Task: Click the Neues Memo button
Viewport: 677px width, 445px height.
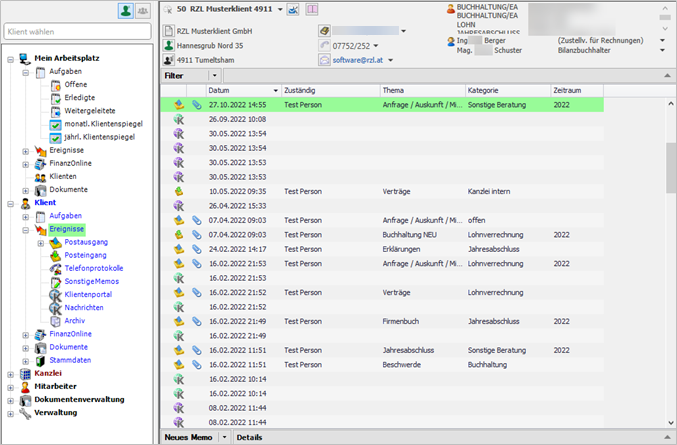Action: click(187, 437)
